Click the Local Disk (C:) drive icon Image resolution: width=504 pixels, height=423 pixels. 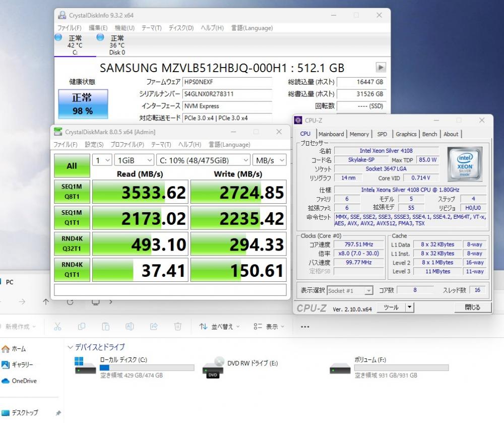click(85, 366)
